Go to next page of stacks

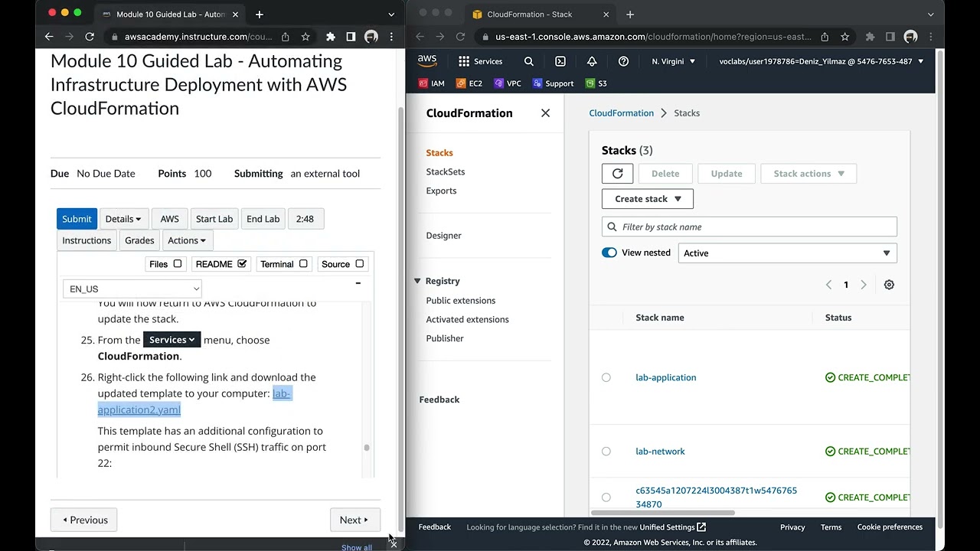click(x=864, y=285)
